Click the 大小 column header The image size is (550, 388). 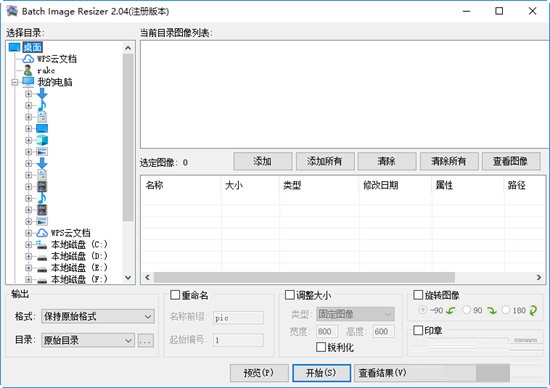click(x=250, y=185)
